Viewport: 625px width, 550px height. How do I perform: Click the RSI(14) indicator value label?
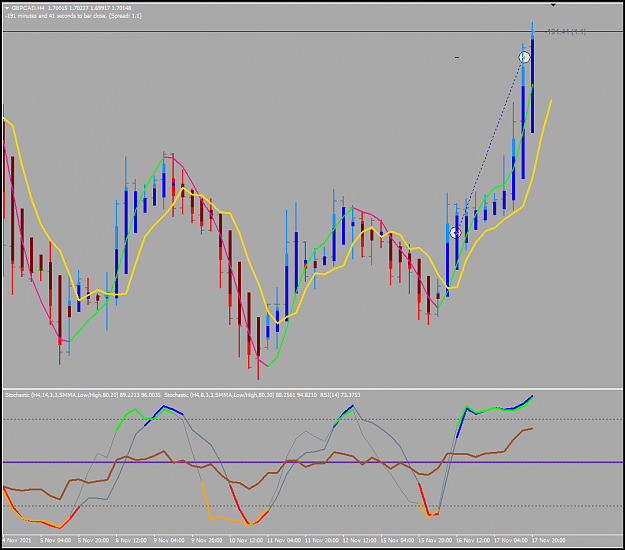click(340, 395)
